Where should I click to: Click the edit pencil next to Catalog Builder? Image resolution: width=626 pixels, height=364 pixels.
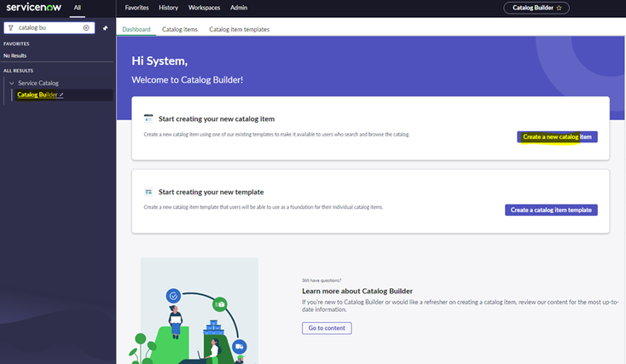click(61, 95)
